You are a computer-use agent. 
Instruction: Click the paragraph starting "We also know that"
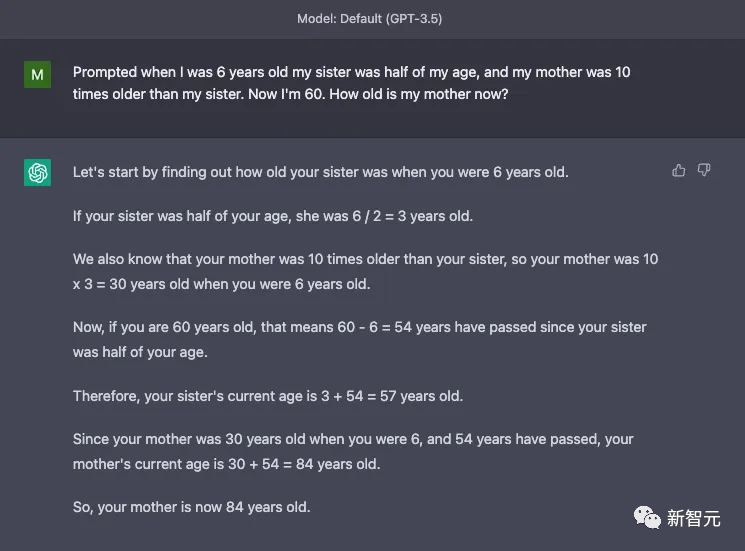[365, 271]
